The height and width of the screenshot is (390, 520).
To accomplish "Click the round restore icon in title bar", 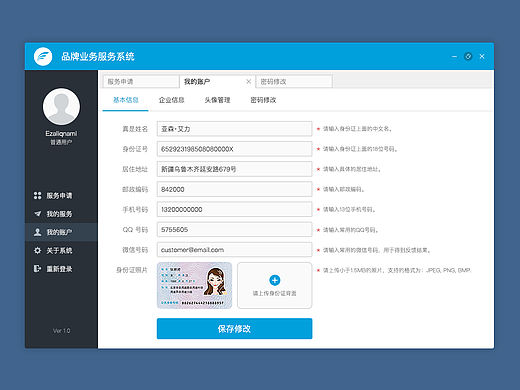I will click(x=468, y=56).
